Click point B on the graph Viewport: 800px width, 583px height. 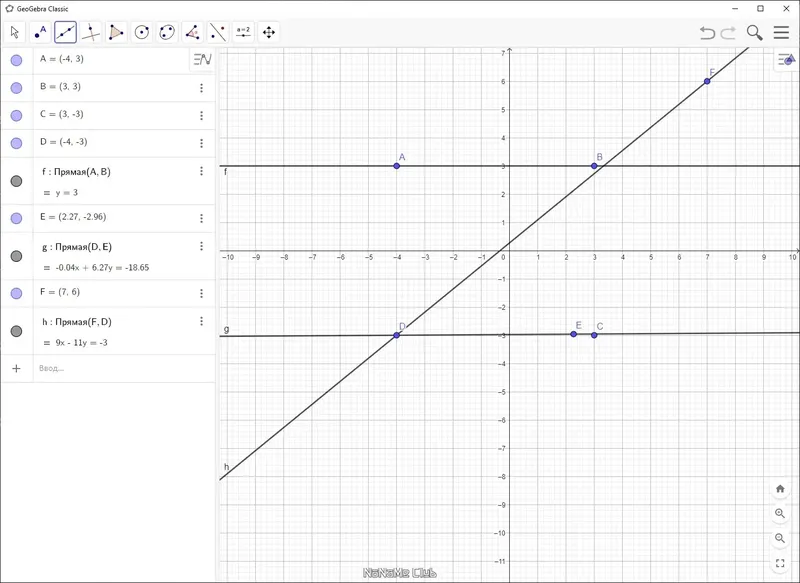click(x=594, y=166)
